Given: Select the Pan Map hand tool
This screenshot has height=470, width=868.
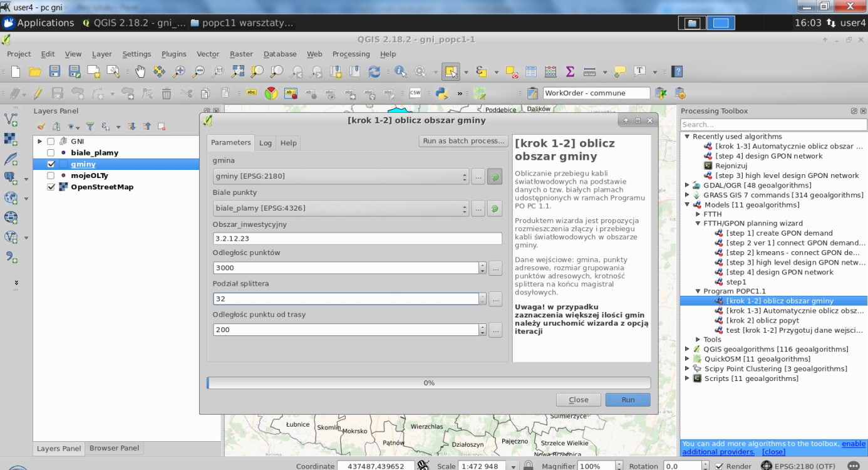Looking at the screenshot, I should pos(140,71).
